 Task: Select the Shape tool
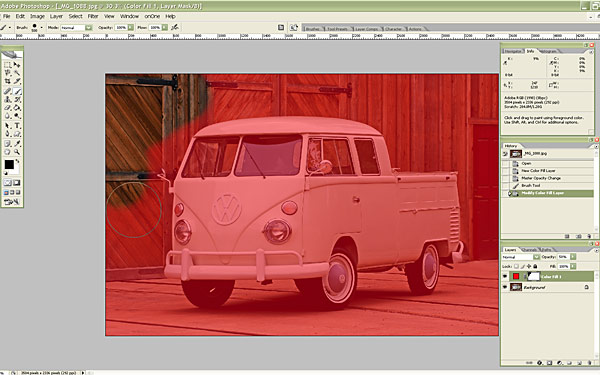tap(17, 134)
